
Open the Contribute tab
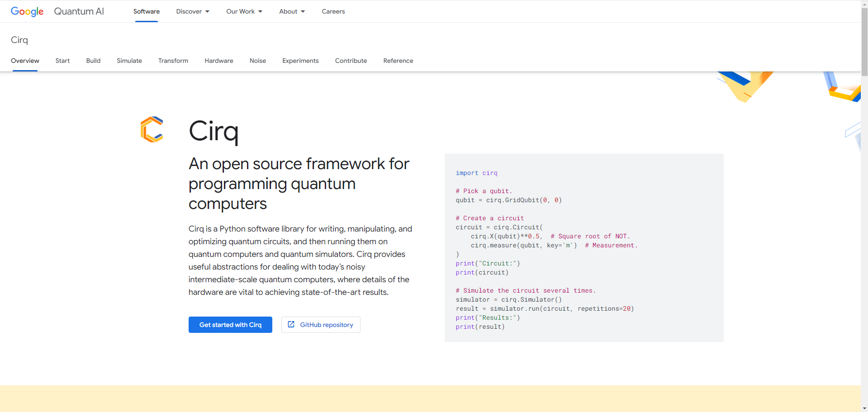pyautogui.click(x=351, y=61)
